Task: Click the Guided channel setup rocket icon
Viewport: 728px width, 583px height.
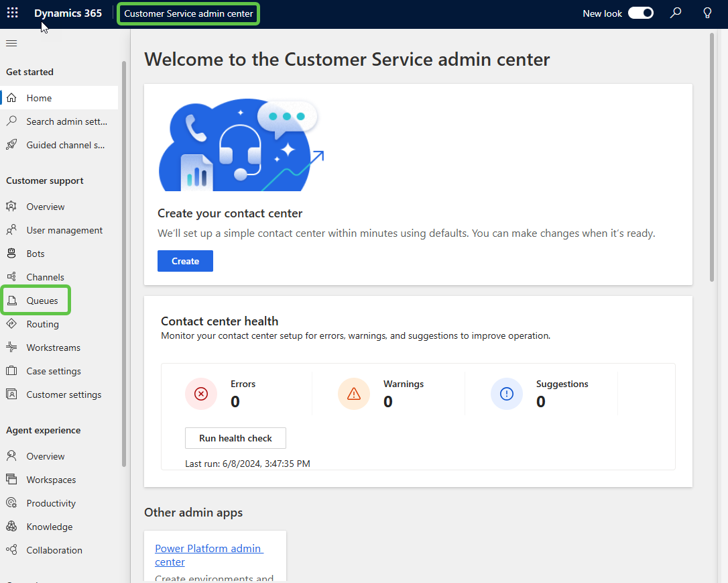Action: tap(11, 145)
